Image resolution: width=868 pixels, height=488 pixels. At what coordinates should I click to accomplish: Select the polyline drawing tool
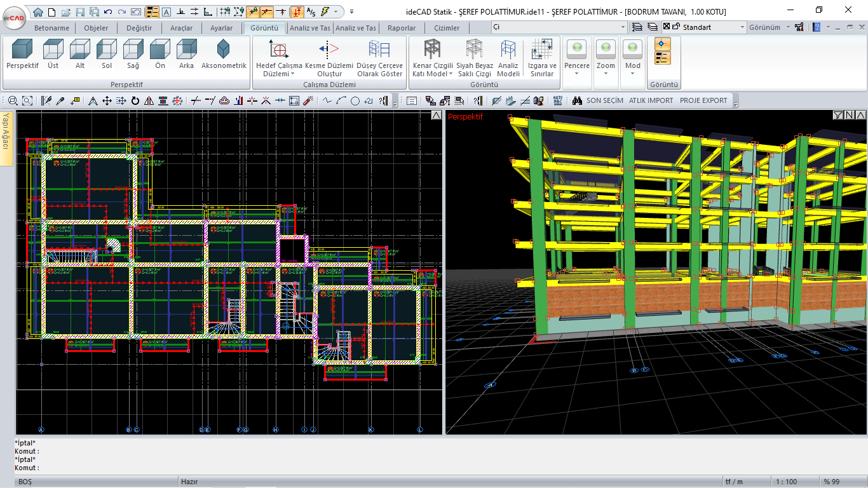[x=327, y=100]
